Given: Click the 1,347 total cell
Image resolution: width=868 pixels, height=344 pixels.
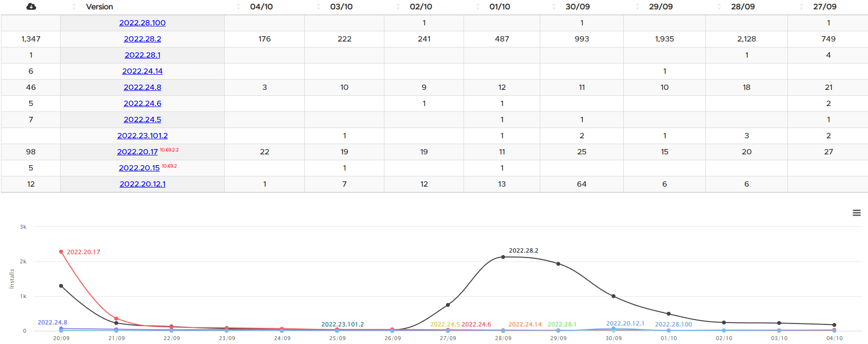Looking at the screenshot, I should click(x=31, y=39).
